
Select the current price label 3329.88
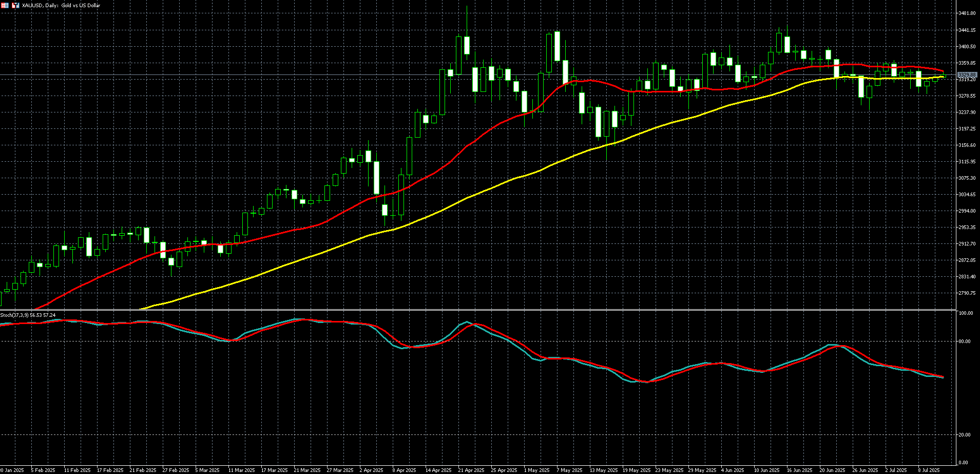[x=967, y=75]
